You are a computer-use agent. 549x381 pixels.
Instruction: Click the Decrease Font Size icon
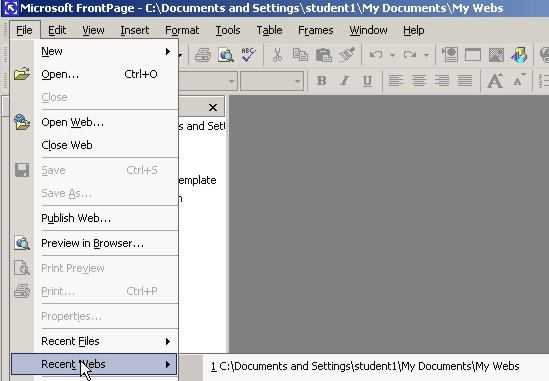point(519,81)
